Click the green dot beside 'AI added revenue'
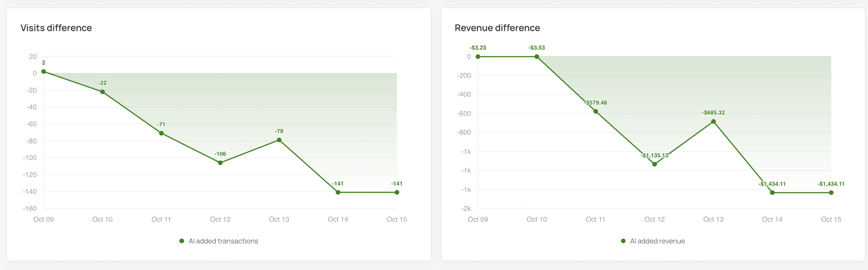The image size is (868, 270). coord(623,241)
